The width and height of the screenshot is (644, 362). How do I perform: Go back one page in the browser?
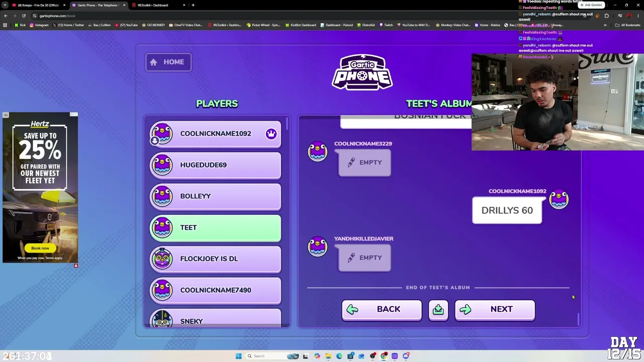[x=6, y=16]
